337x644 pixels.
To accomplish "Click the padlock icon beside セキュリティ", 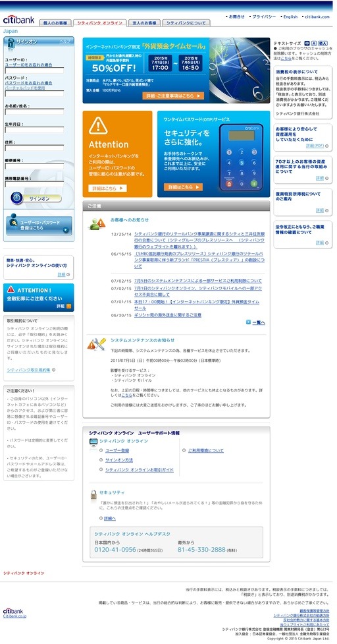I will click(93, 495).
